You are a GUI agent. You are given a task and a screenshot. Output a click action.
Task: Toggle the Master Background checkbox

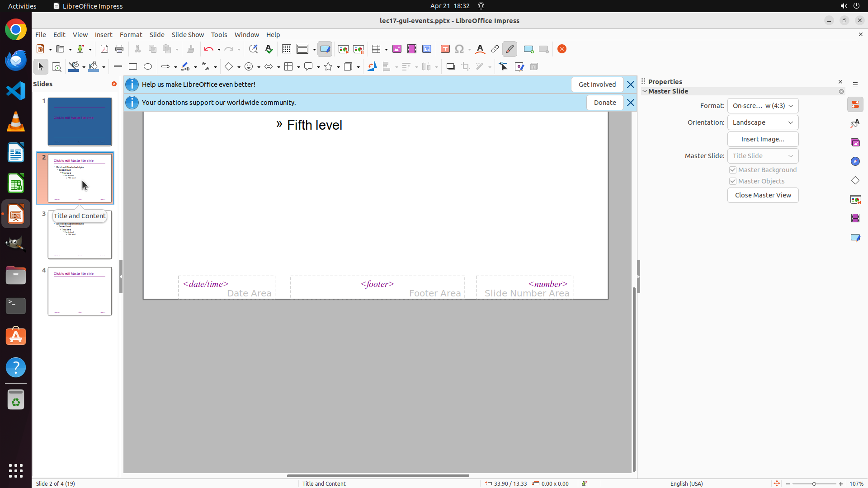[x=733, y=170]
